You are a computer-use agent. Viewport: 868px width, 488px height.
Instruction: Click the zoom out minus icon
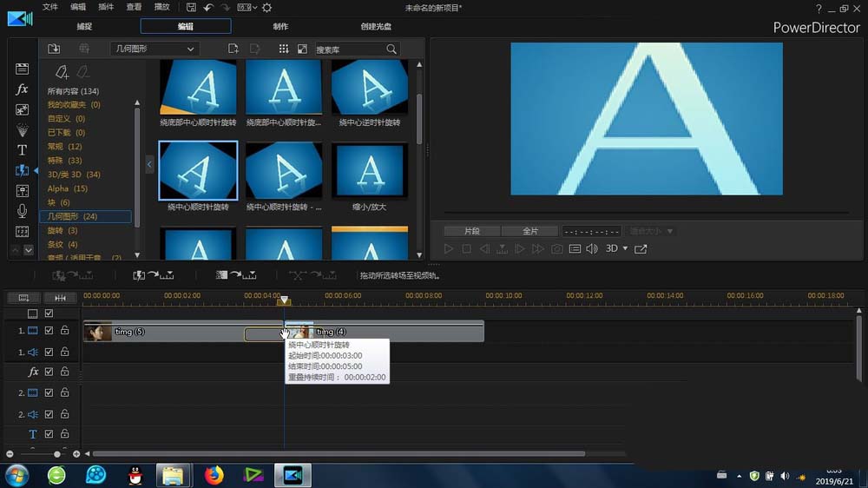pyautogui.click(x=10, y=453)
